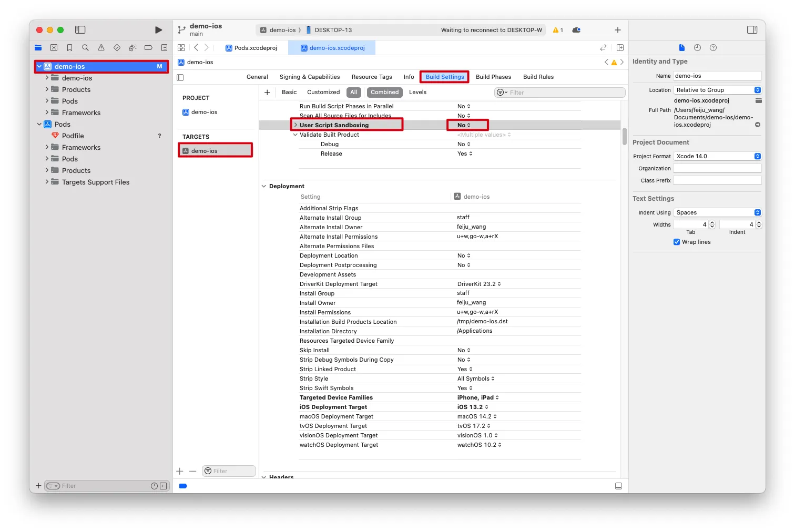Screen dimensions: 795x532
Task: Open the debug navigator
Action: (x=132, y=48)
